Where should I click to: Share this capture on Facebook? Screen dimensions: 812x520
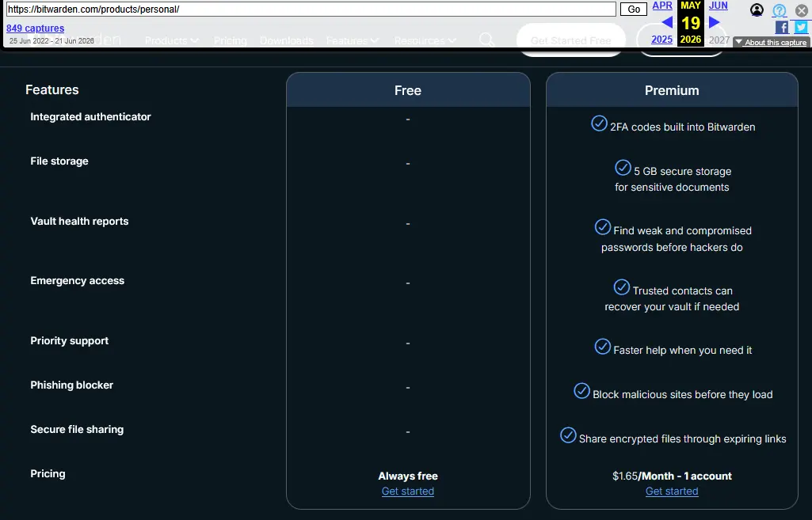(781, 28)
